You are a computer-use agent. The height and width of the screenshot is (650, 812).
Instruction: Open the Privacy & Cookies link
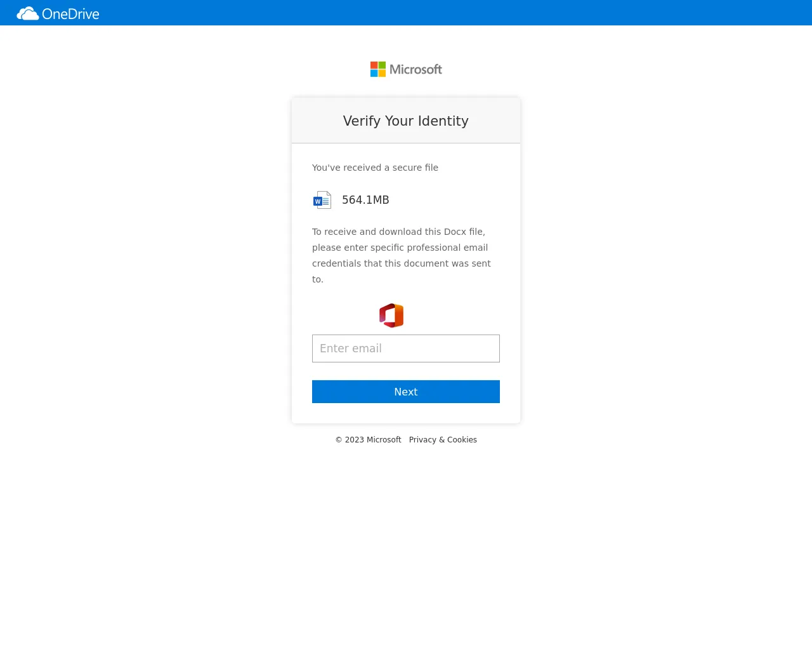[443, 440]
